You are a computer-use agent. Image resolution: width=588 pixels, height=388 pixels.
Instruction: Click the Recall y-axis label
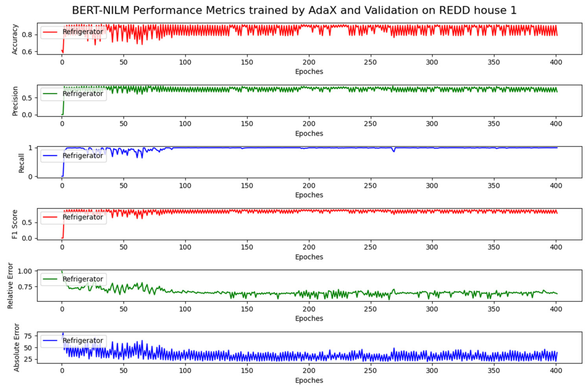click(x=21, y=163)
